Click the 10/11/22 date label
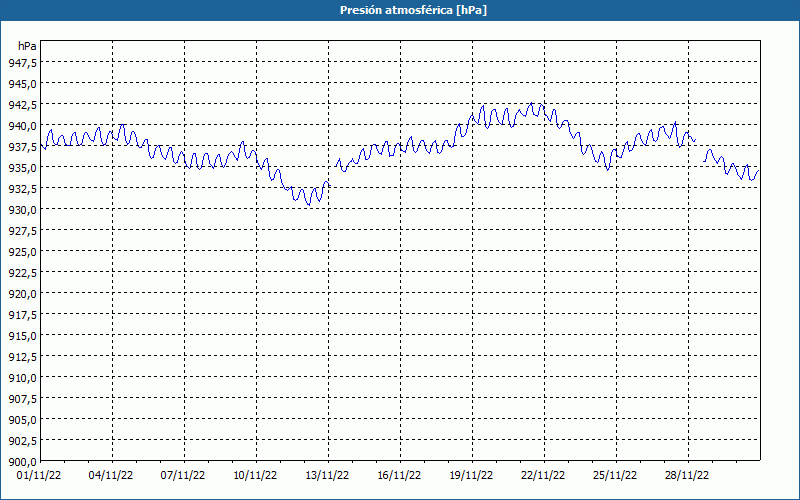800x500 pixels. point(255,476)
